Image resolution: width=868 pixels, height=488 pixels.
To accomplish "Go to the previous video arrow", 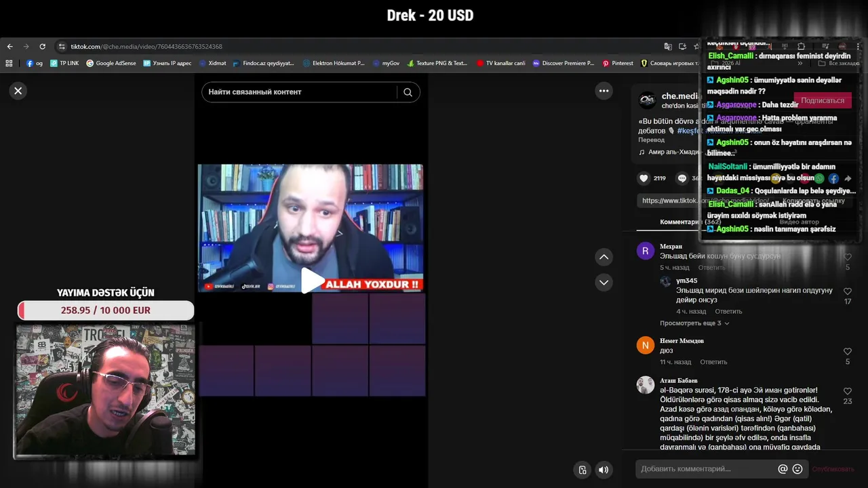I will tap(604, 257).
